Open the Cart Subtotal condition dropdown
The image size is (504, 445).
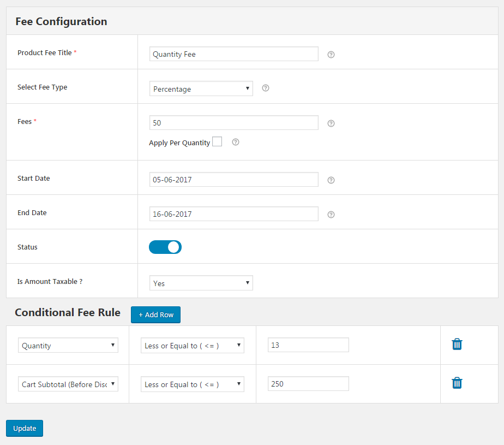pyautogui.click(x=68, y=384)
